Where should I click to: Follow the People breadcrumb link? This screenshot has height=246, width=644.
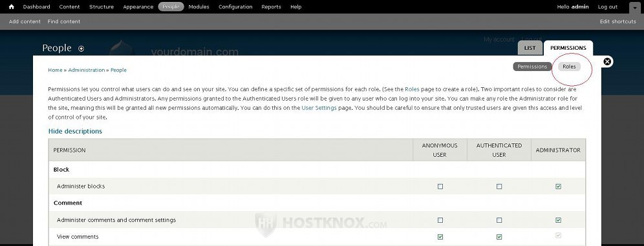(x=118, y=70)
